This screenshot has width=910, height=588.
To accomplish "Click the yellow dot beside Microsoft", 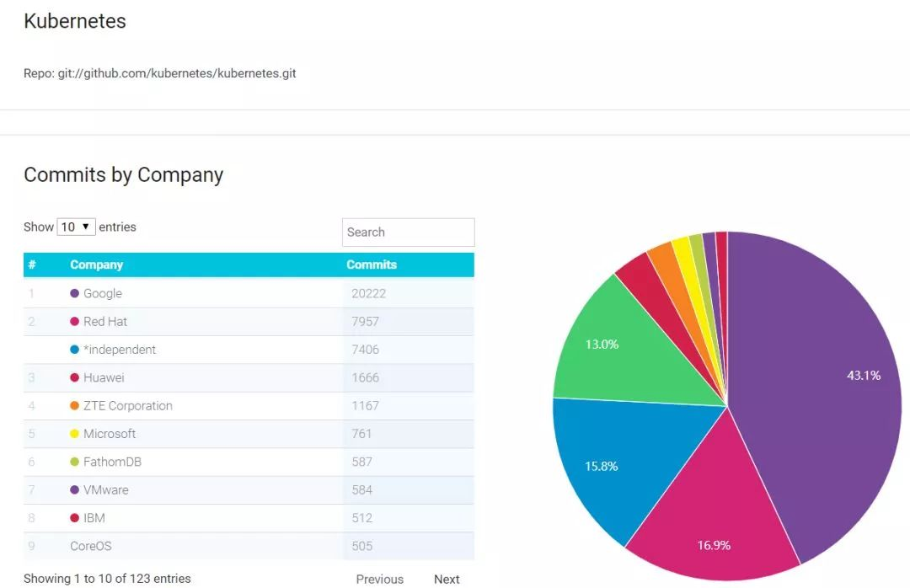I will (75, 434).
